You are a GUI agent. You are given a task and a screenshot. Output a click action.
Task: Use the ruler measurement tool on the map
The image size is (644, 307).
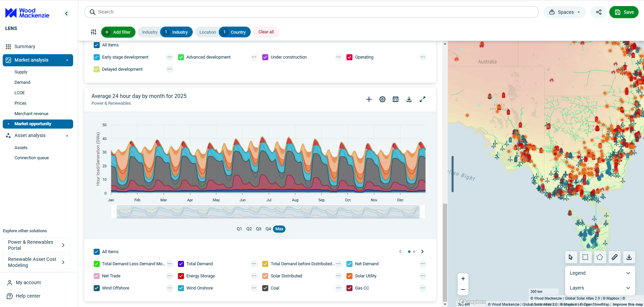614,257
